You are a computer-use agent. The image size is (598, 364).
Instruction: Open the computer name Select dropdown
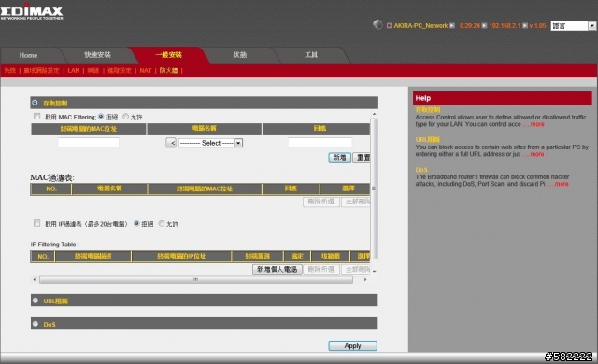pyautogui.click(x=210, y=143)
